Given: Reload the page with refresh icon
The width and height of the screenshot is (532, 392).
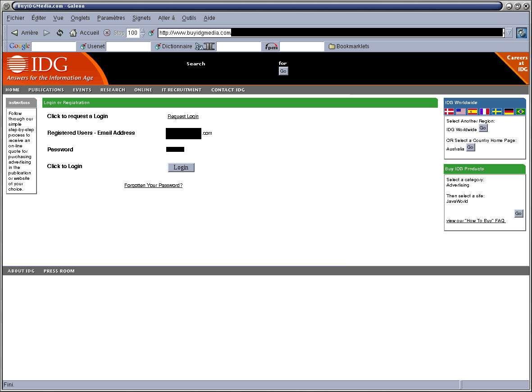Looking at the screenshot, I should click(60, 32).
